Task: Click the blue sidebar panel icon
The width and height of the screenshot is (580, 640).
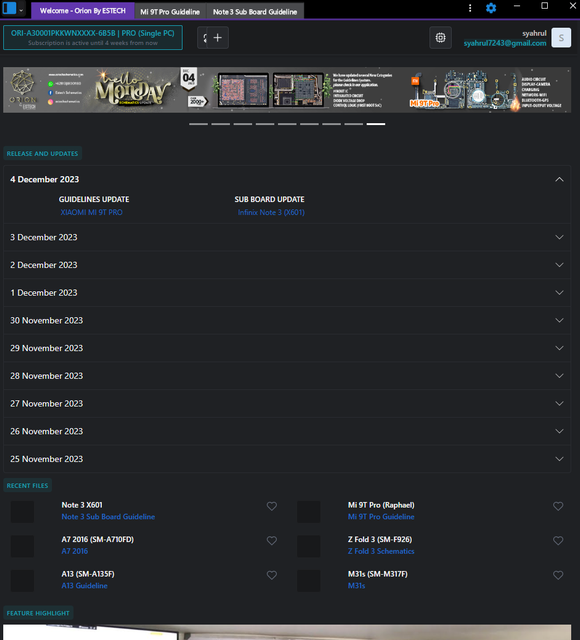Action: pos(9,8)
